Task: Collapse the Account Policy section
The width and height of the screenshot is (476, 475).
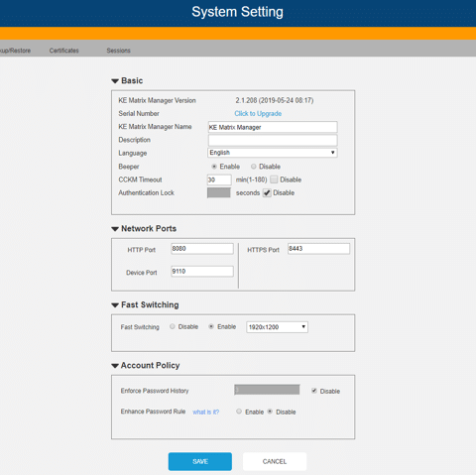Action: click(x=115, y=366)
